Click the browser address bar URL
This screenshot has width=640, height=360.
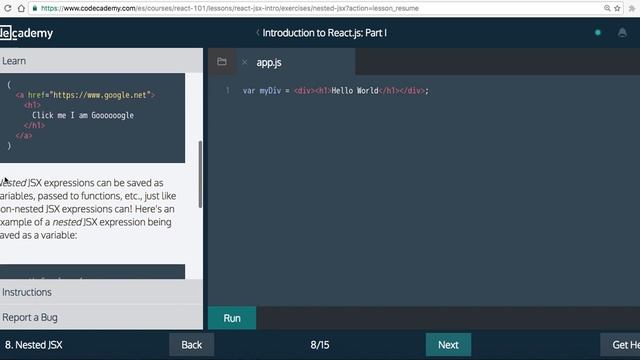click(x=230, y=8)
